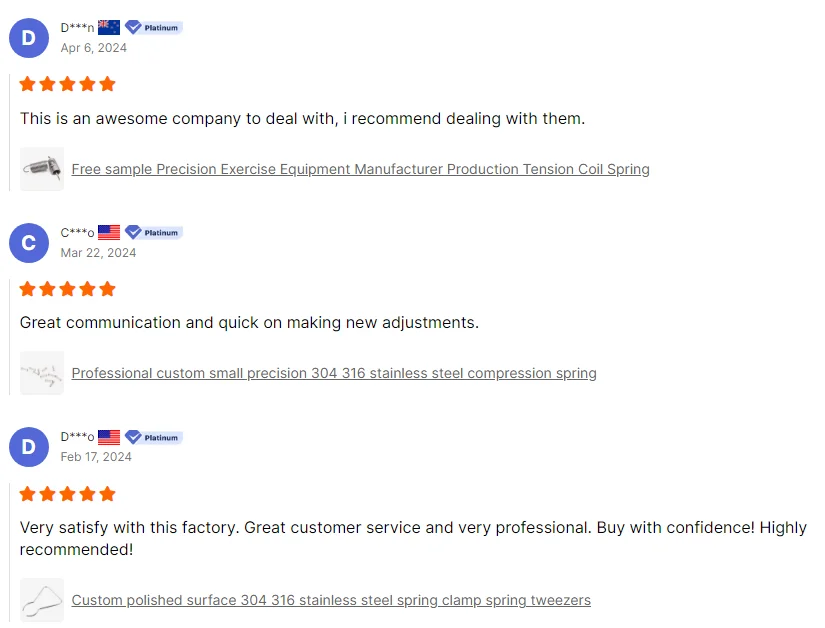The image size is (825, 628).
Task: Click the D avatar of reviewer D***n
Action: [28, 38]
